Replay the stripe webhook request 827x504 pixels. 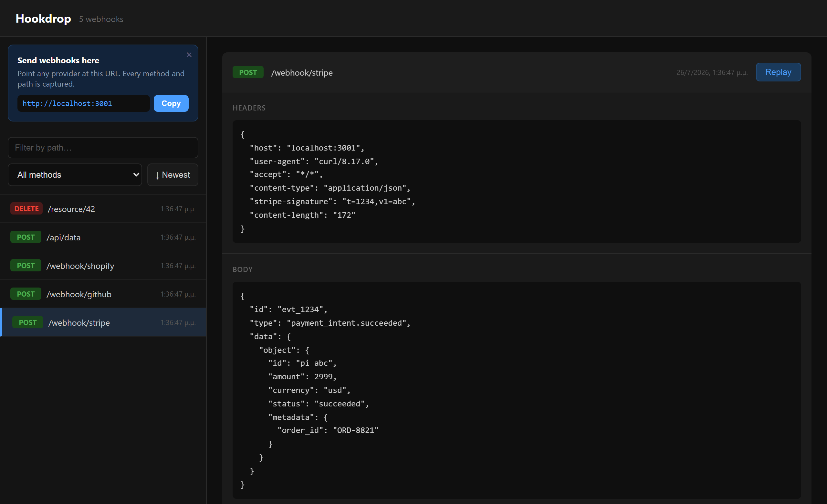click(778, 72)
